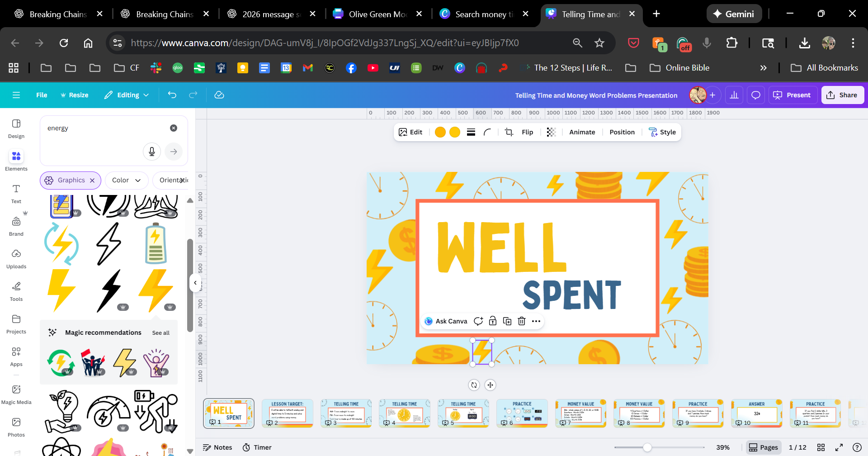The height and width of the screenshot is (456, 868).
Task: Click the first yellow color swatch
Action: pos(440,132)
